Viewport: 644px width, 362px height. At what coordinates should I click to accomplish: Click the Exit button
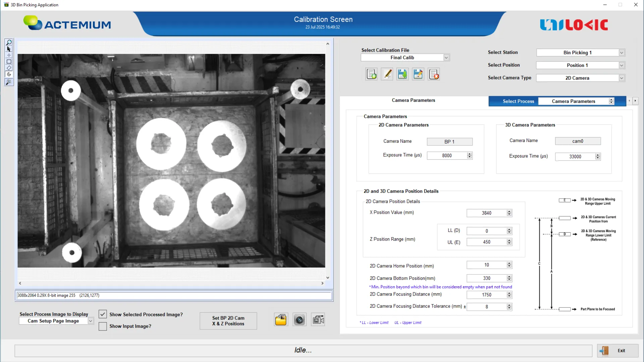coord(618,351)
